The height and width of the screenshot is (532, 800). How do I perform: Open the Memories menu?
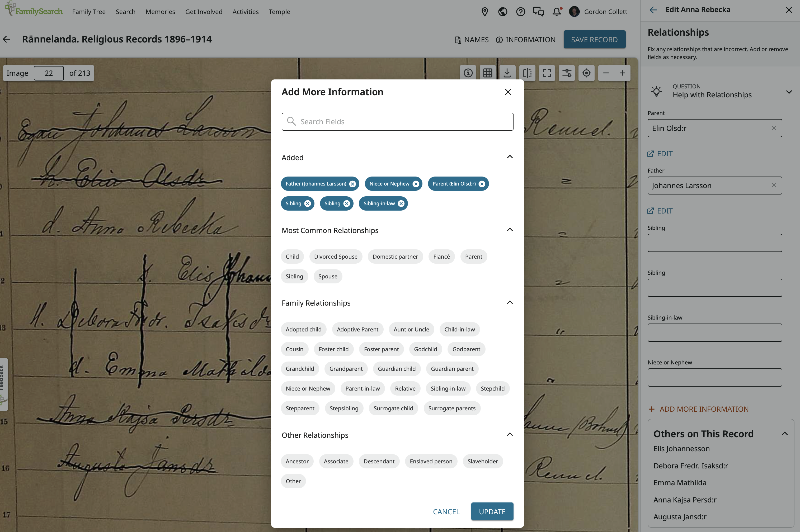160,12
